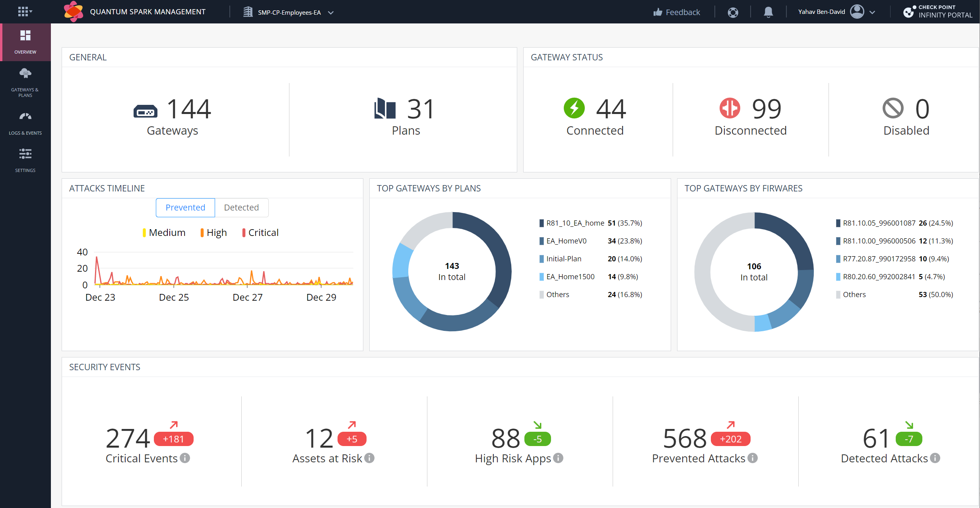
Task: Select the Overview sidebar icon
Action: [25, 42]
